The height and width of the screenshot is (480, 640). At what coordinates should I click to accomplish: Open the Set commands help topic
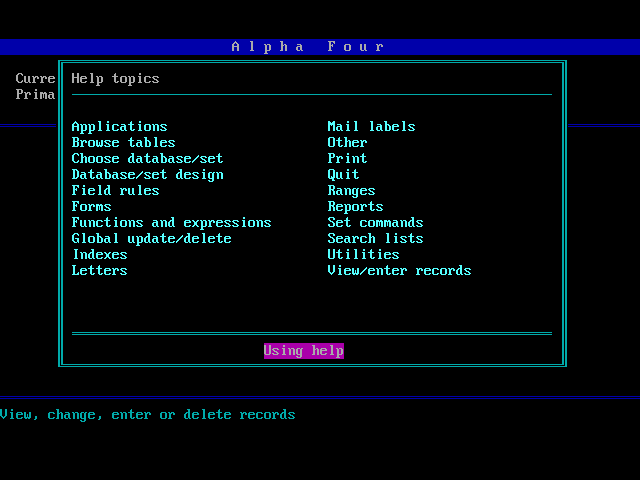tap(376, 222)
